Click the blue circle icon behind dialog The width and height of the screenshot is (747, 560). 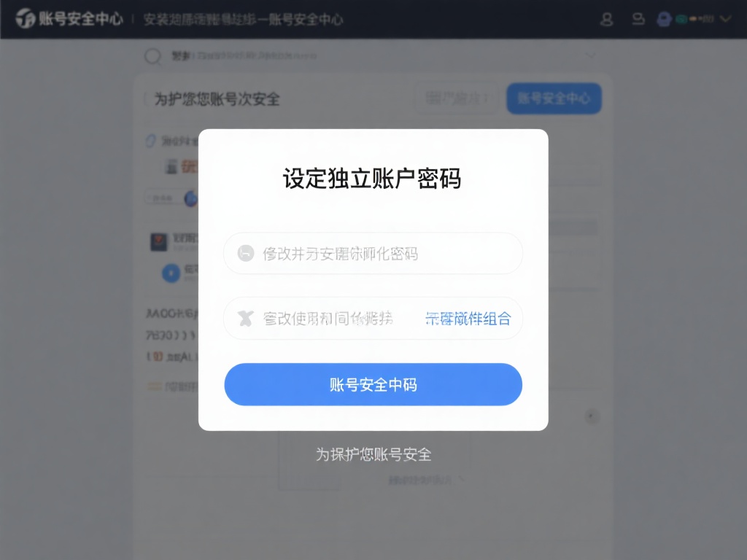click(x=171, y=273)
